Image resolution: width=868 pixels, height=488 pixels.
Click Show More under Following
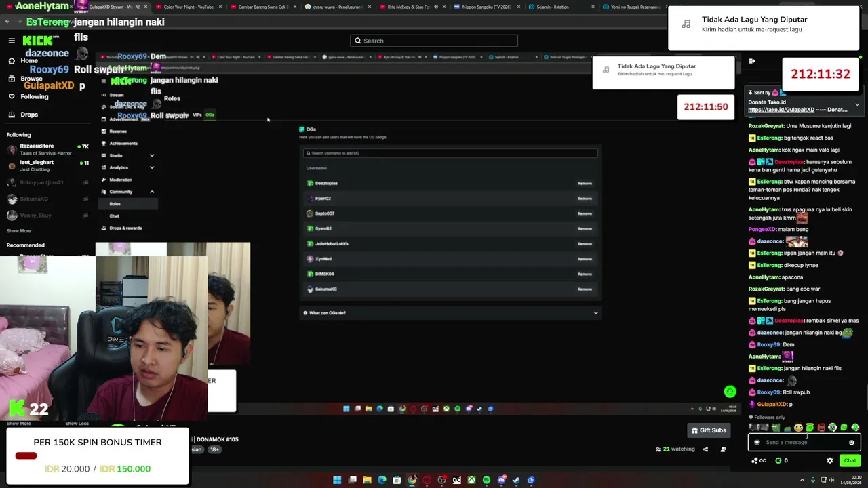click(x=18, y=231)
